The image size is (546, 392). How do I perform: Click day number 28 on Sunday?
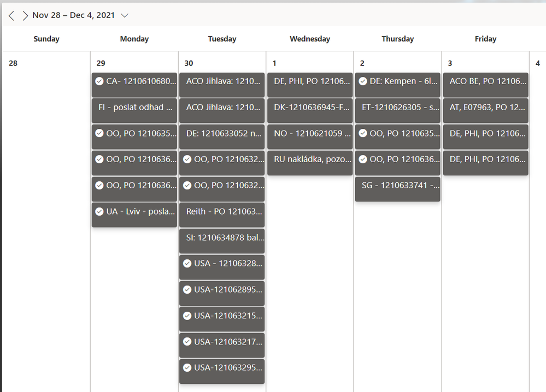(x=13, y=63)
